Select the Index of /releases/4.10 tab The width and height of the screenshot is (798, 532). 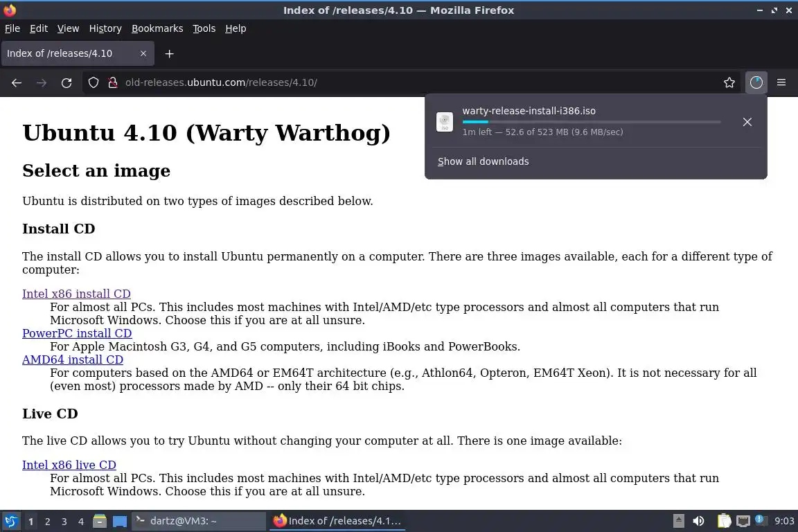[x=78, y=53]
